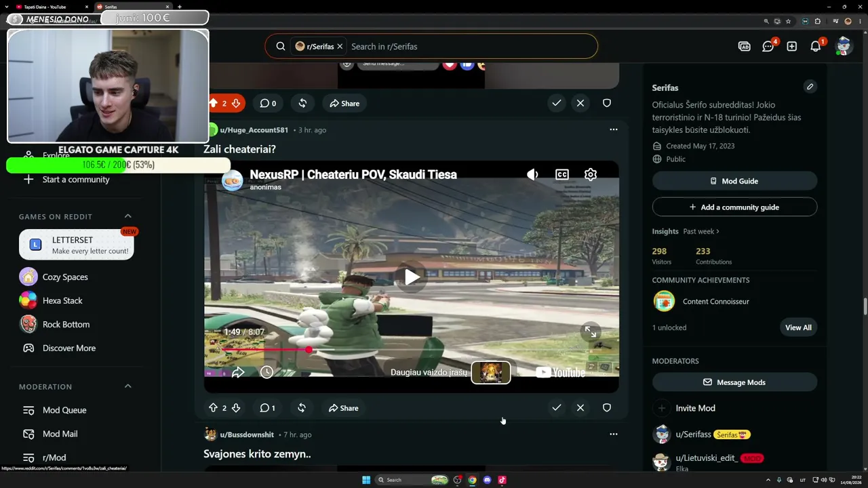Viewport: 868px width, 488px height.
Task: Click the repost icon on the top post
Action: coord(302,103)
